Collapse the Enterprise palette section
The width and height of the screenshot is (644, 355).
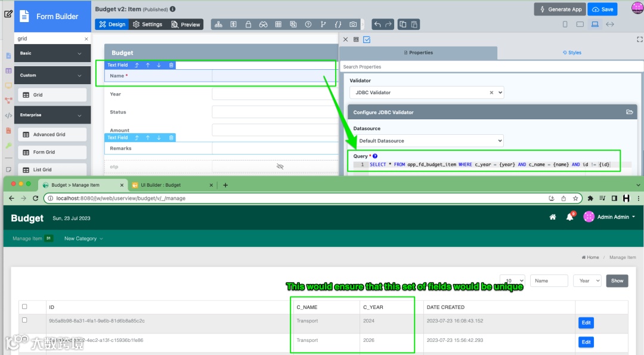pos(52,115)
